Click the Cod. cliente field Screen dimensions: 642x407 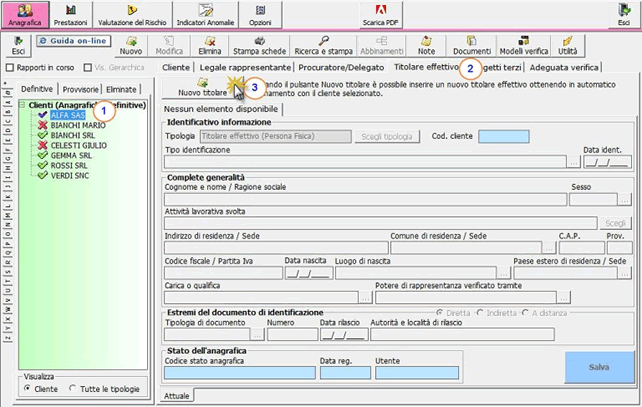(504, 136)
